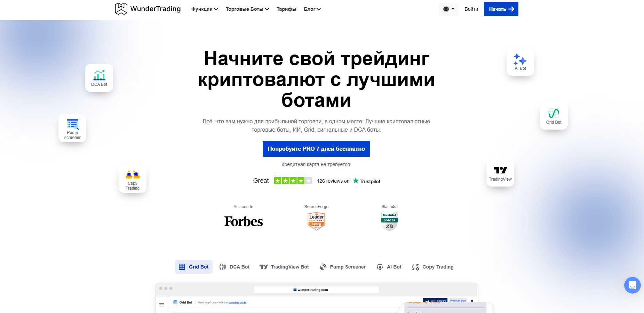Select the Copy Trading tab

(x=432, y=267)
